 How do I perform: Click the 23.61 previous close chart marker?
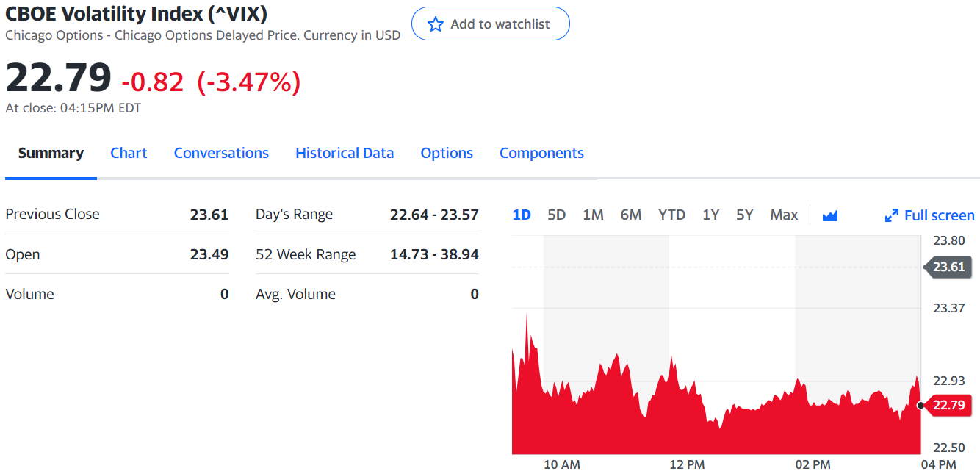tap(948, 267)
